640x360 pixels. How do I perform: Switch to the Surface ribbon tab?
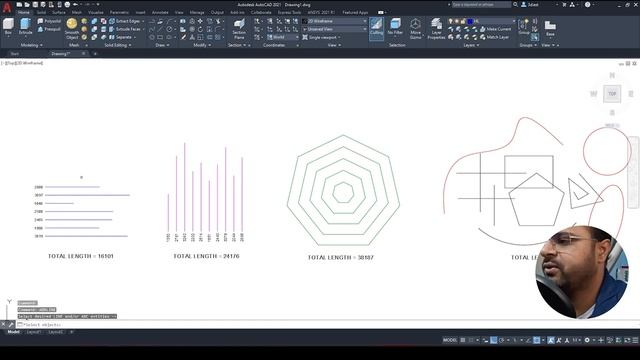coord(59,13)
